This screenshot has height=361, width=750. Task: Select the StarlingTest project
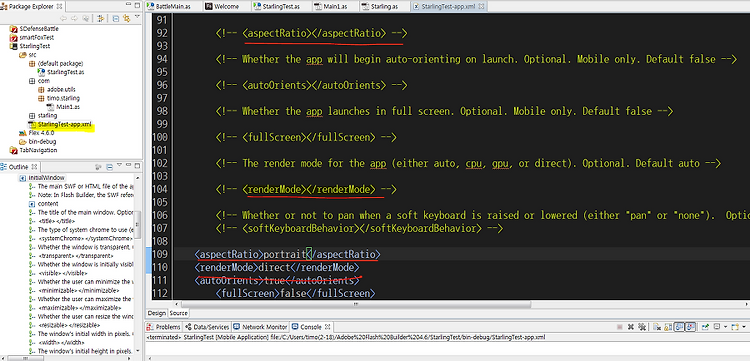point(30,46)
